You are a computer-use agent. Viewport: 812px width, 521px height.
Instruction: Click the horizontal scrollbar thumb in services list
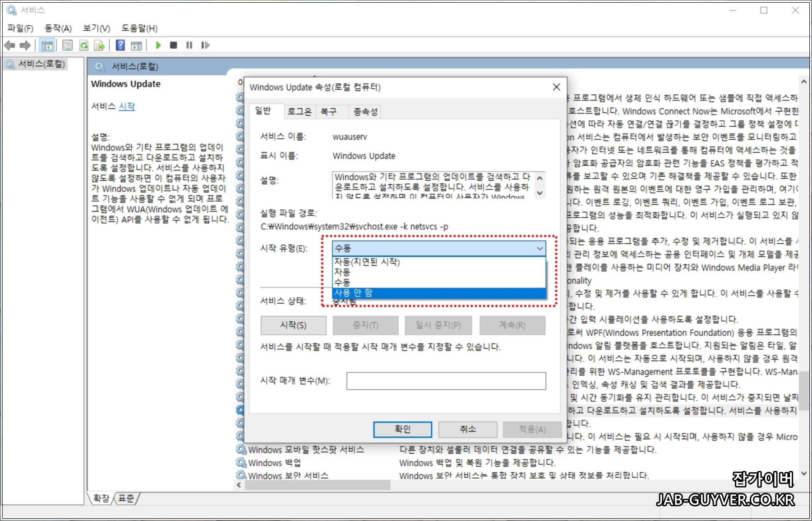[x=318, y=485]
